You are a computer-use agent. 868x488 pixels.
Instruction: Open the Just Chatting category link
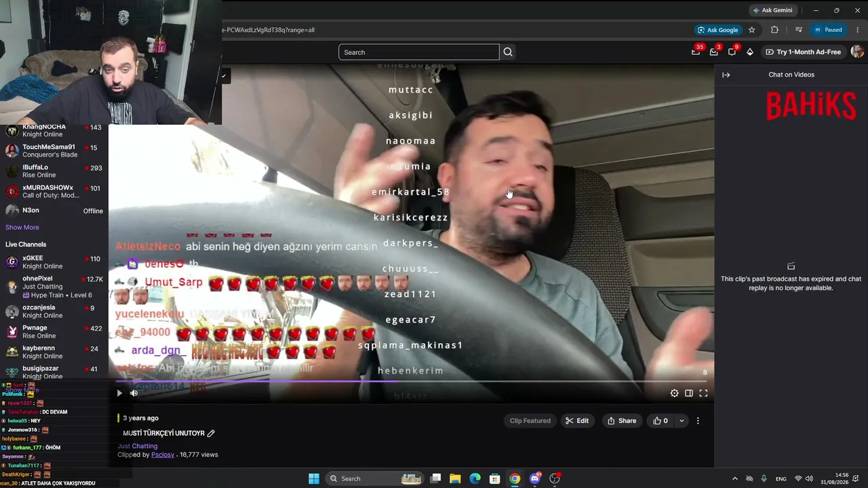[x=138, y=446]
